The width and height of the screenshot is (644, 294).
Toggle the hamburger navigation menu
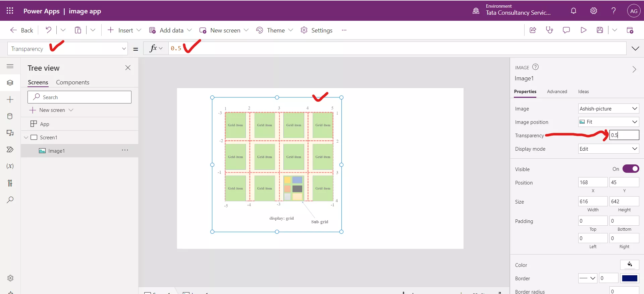[x=10, y=66]
